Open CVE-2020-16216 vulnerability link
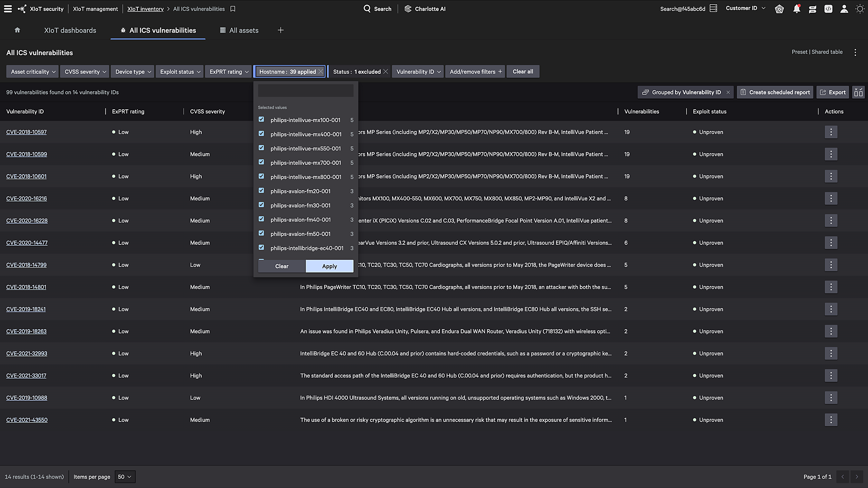The height and width of the screenshot is (488, 868). pyautogui.click(x=26, y=198)
